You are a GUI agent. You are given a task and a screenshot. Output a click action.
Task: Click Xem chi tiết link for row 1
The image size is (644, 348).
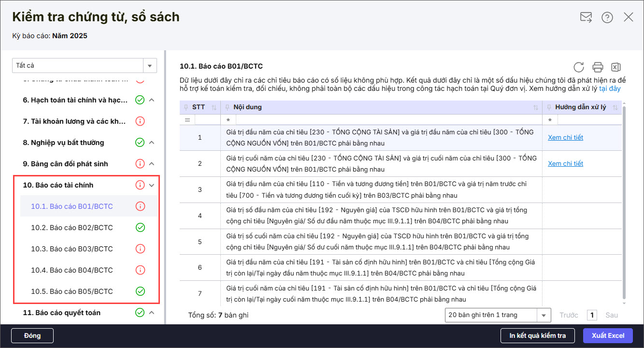click(565, 137)
